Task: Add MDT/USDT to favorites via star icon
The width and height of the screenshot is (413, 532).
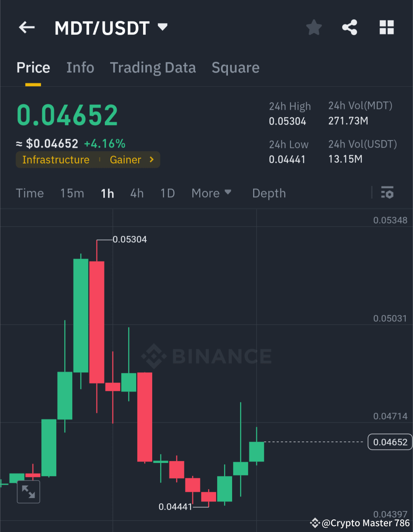Action: [x=314, y=27]
